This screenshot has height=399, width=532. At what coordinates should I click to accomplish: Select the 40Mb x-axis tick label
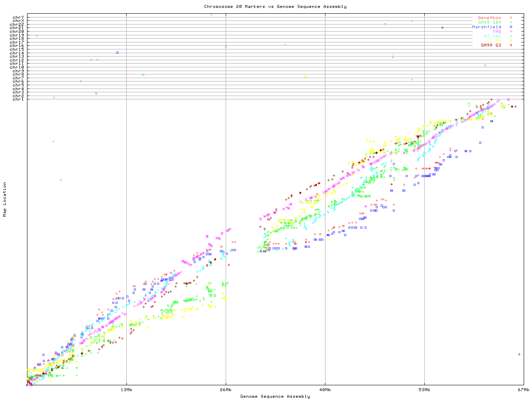coord(325,390)
